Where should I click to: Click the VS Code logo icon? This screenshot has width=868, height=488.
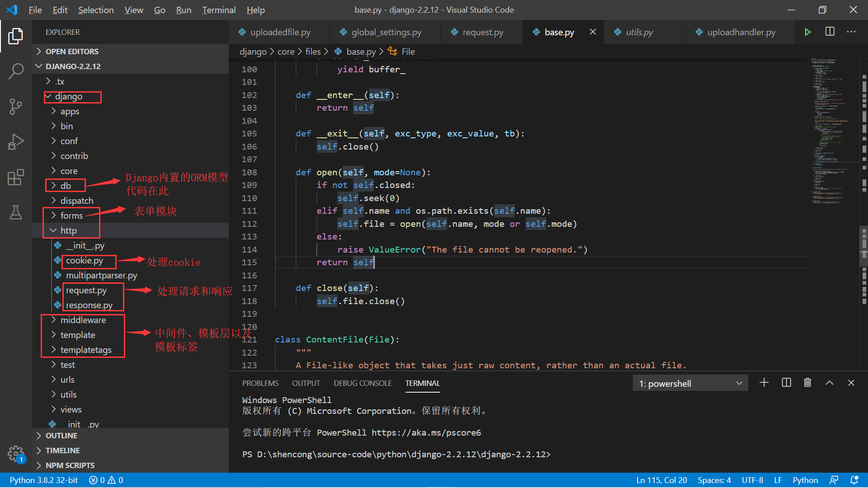(12, 10)
